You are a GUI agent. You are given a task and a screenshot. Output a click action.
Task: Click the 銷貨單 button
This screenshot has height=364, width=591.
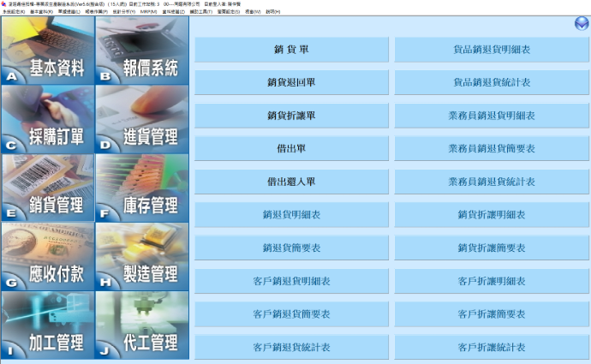pos(292,50)
